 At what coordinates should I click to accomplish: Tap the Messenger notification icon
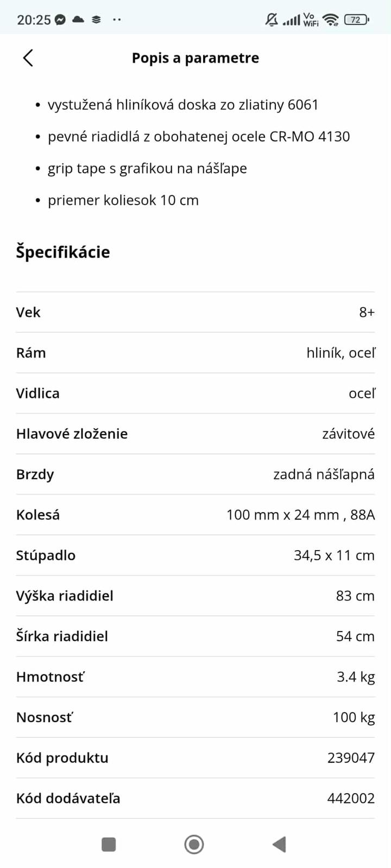pos(60,20)
